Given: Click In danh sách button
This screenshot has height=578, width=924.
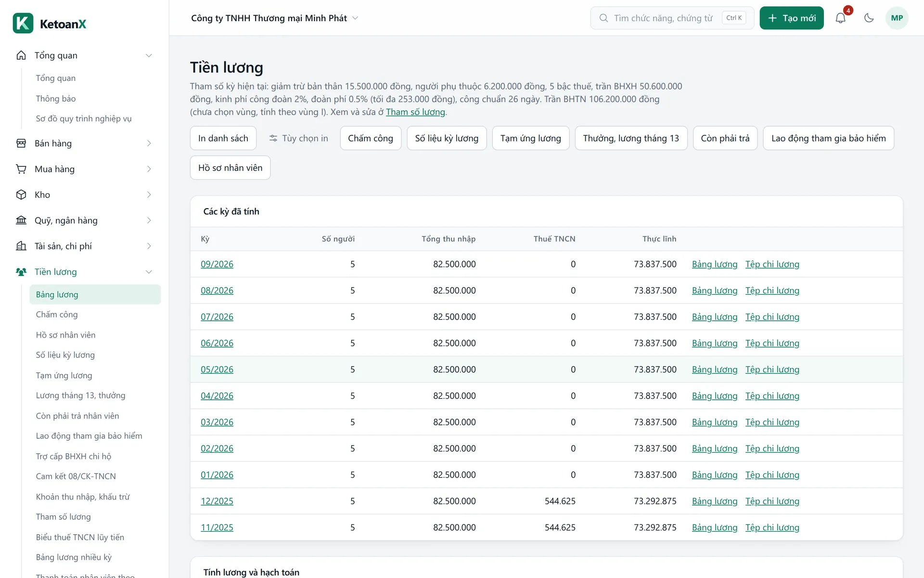Looking at the screenshot, I should pos(223,138).
